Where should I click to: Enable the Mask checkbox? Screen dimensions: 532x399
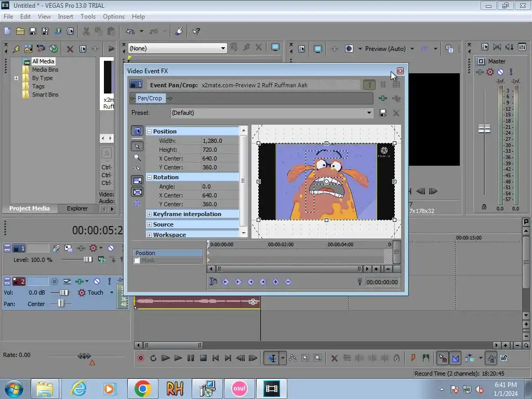[137, 261]
